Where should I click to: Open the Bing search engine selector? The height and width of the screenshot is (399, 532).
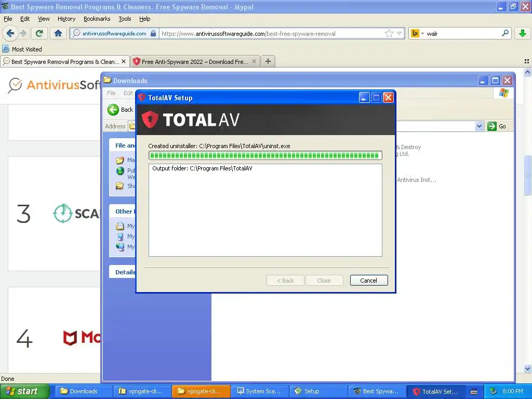417,33
